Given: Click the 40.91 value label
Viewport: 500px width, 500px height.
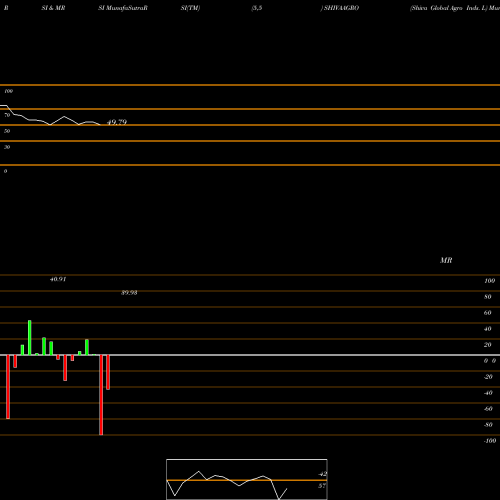Looking at the screenshot, I should pyautogui.click(x=58, y=279).
